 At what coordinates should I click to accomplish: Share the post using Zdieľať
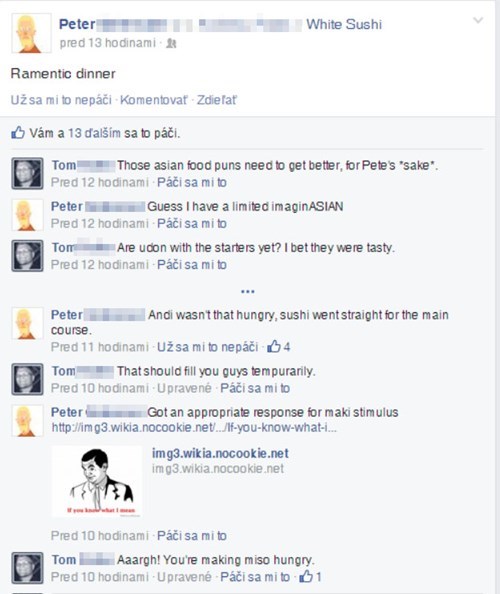[217, 100]
